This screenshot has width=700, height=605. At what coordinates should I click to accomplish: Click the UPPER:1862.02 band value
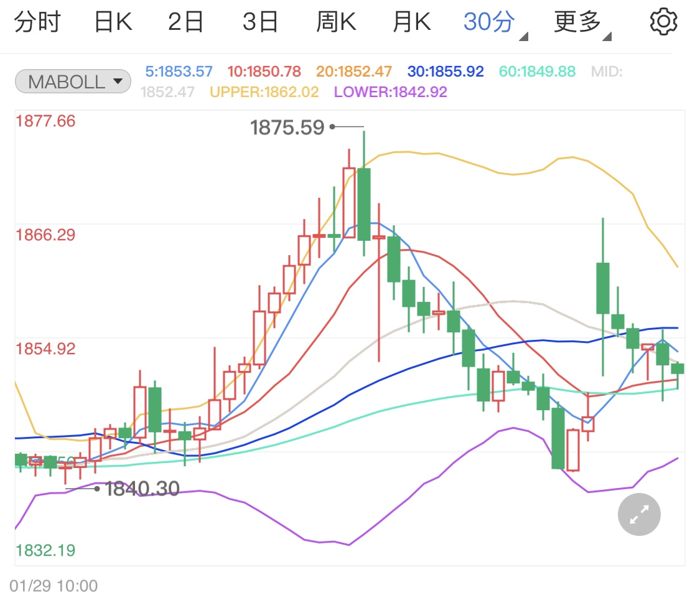[264, 92]
